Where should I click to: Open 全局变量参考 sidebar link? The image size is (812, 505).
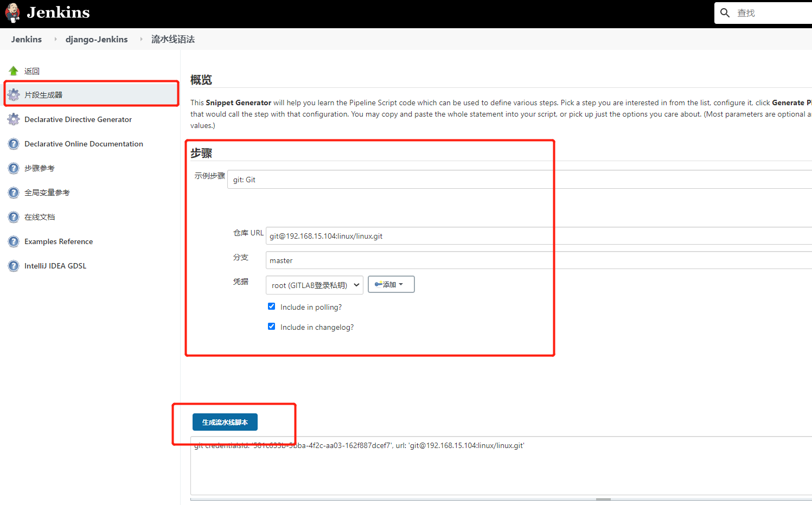pos(47,193)
